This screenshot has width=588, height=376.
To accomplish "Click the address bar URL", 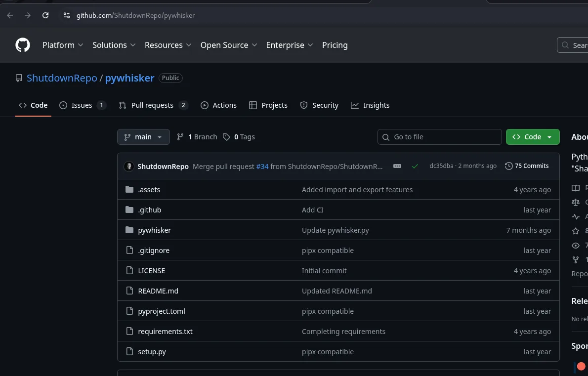I will pos(135,15).
